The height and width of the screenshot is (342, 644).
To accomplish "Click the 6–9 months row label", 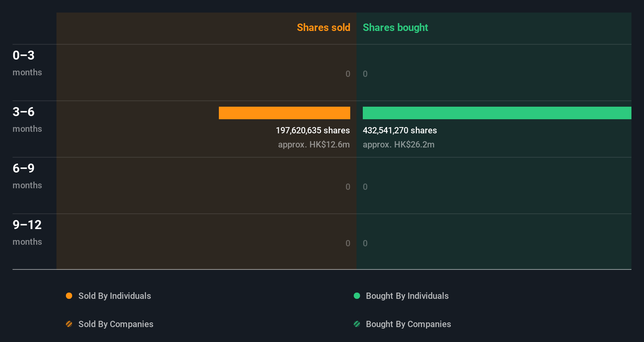I will (27, 176).
